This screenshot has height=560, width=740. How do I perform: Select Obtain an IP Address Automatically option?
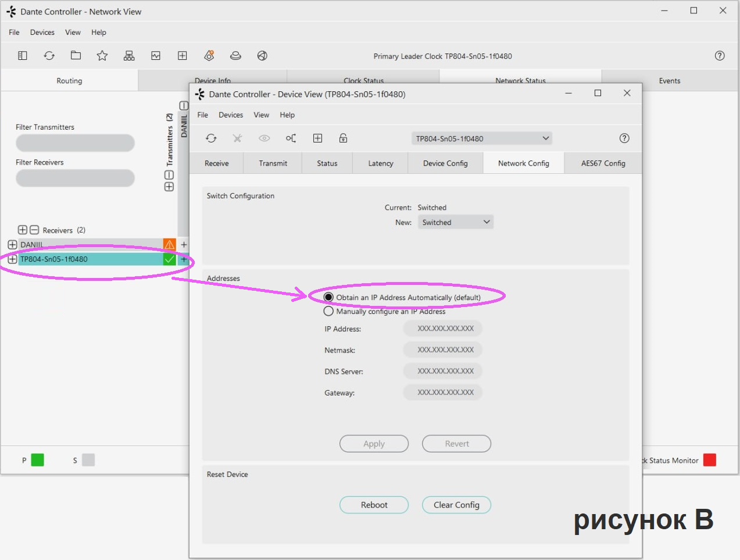(329, 297)
